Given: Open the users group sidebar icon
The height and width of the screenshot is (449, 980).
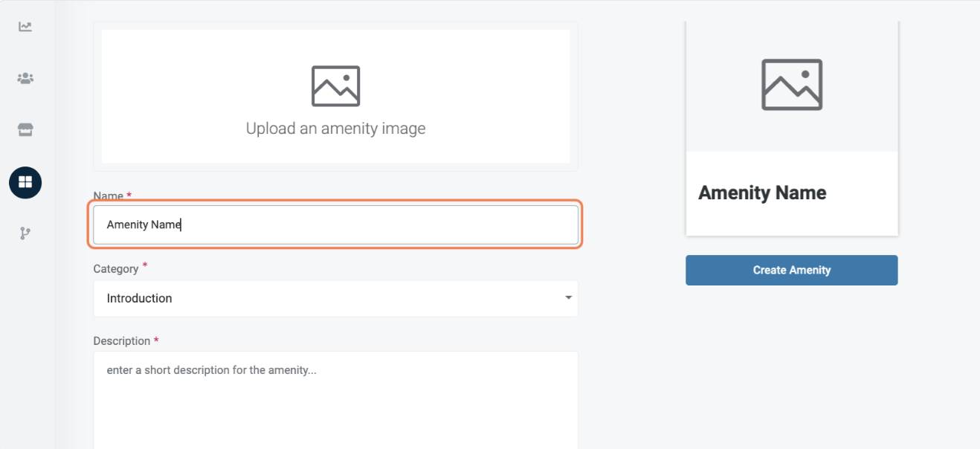Looking at the screenshot, I should [x=25, y=78].
